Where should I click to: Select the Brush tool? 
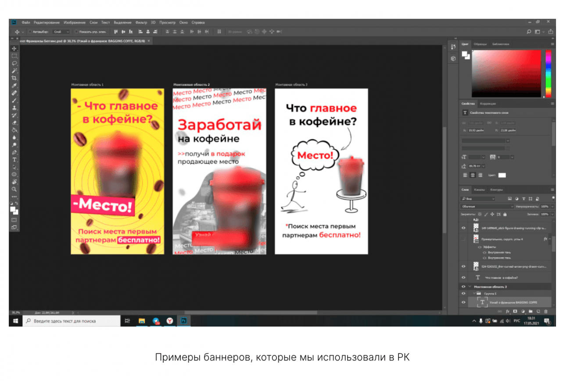14,101
